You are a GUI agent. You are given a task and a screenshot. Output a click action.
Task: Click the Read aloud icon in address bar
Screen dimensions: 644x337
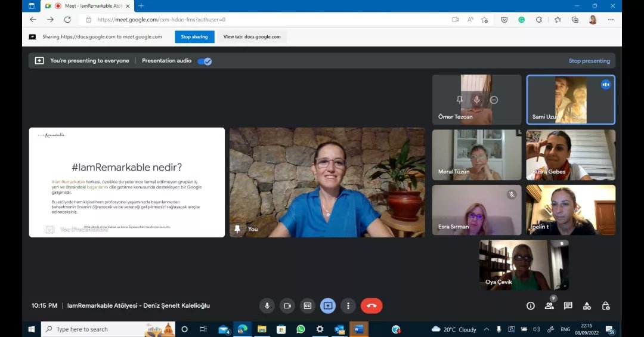pos(470,19)
